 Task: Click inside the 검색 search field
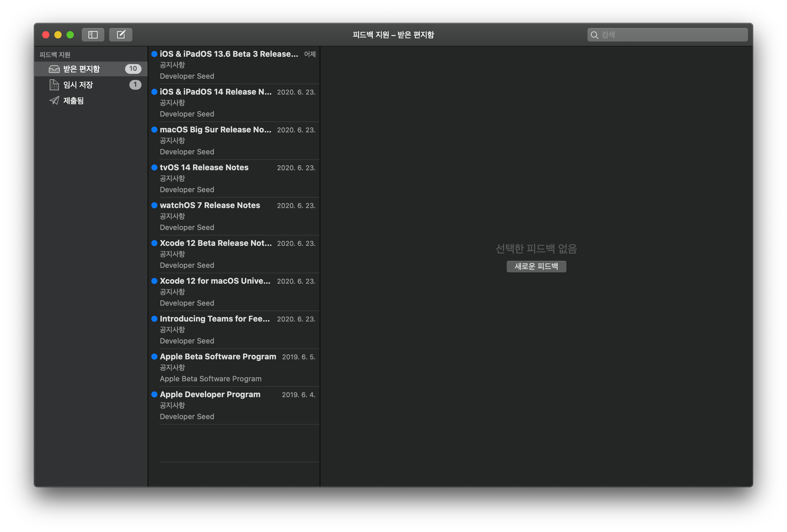pyautogui.click(x=674, y=35)
